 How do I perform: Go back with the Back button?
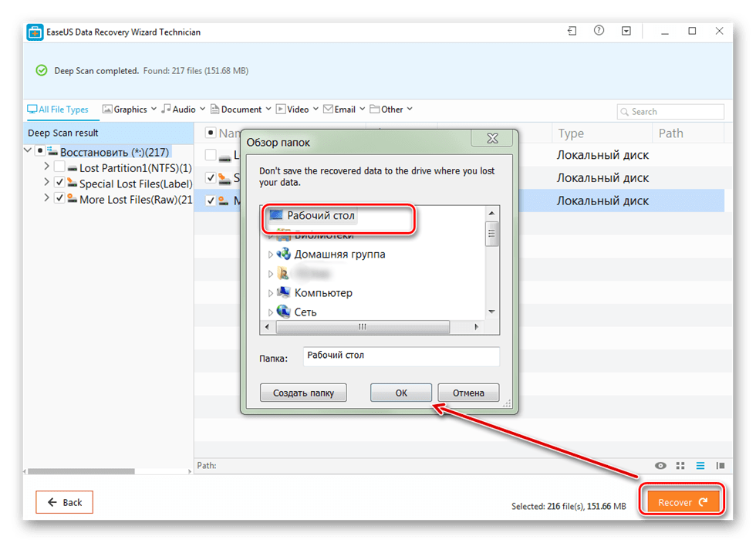click(64, 502)
